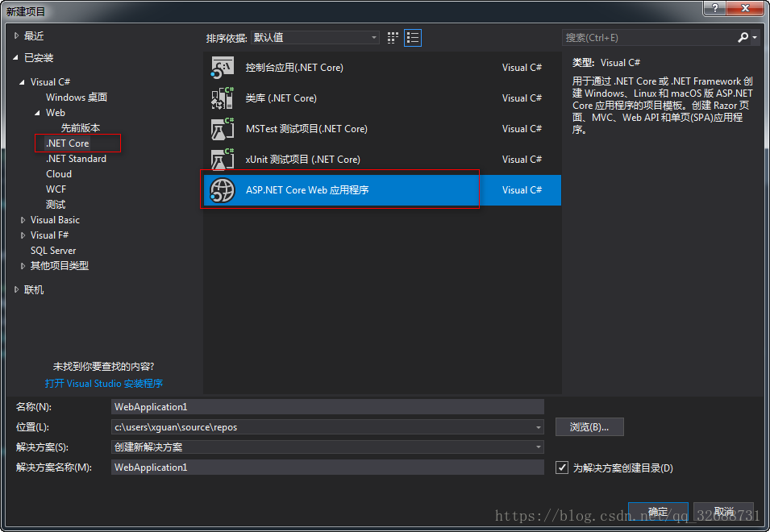The height and width of the screenshot is (532, 770).
Task: Collapse the 已安装 tree node
Action: 15,58
